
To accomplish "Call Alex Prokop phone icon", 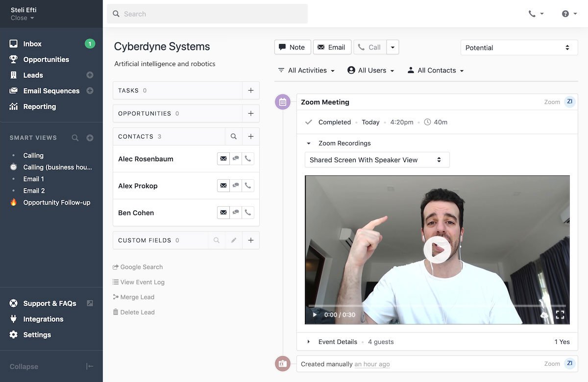I will click(248, 186).
